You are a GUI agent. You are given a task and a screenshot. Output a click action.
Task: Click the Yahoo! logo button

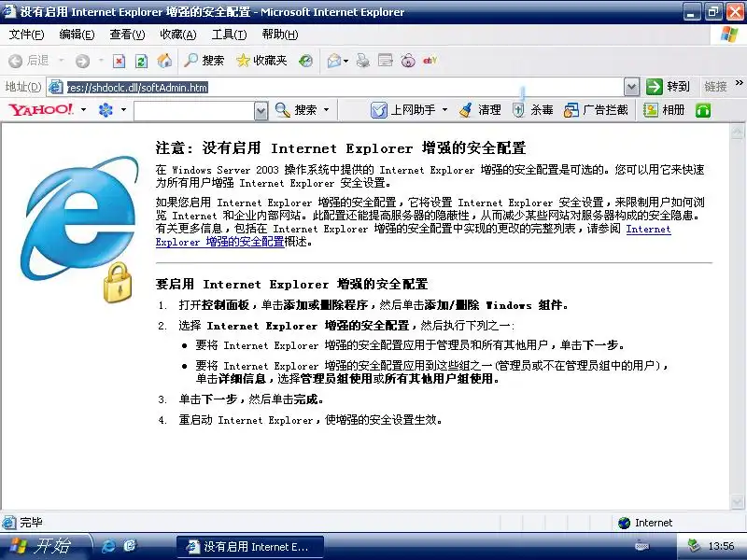41,110
